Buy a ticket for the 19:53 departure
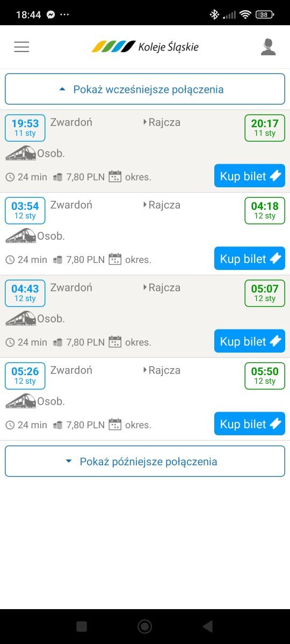 click(249, 176)
